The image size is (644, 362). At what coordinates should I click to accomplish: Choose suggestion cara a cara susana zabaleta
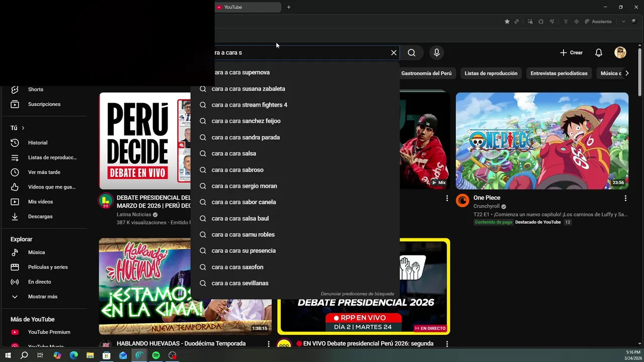coord(295,88)
